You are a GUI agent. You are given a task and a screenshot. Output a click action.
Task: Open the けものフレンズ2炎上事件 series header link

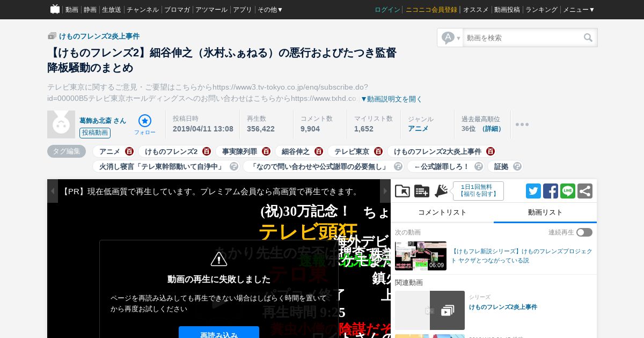coord(99,36)
